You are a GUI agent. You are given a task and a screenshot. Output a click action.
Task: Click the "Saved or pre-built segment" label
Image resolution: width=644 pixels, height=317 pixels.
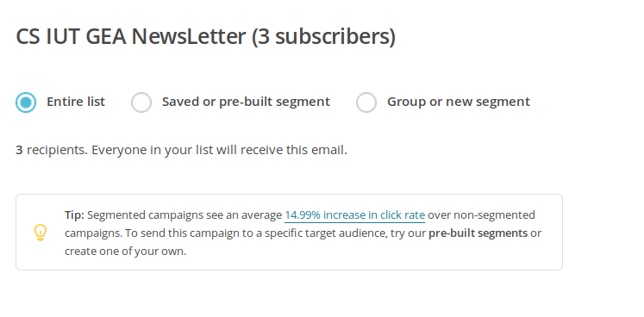click(246, 102)
